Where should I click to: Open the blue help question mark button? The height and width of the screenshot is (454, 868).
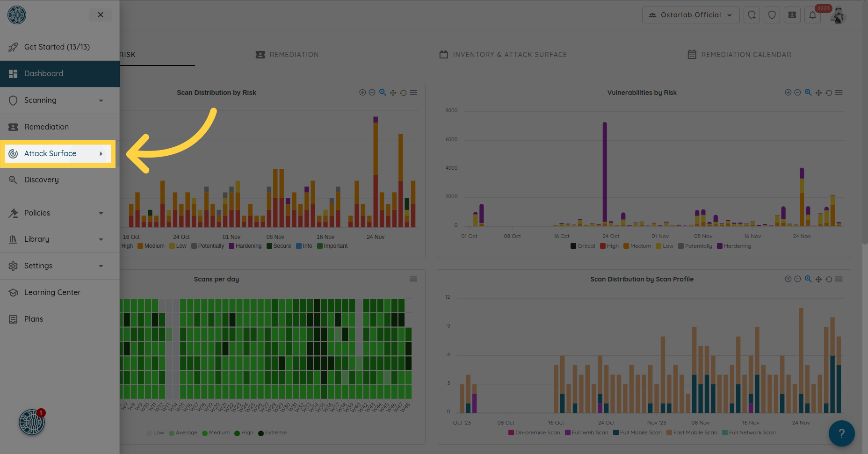841,433
